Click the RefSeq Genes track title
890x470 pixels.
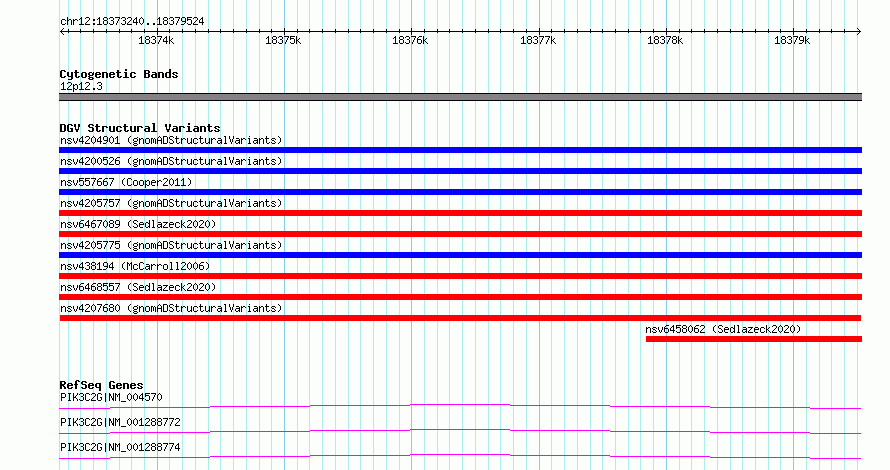pyautogui.click(x=101, y=385)
